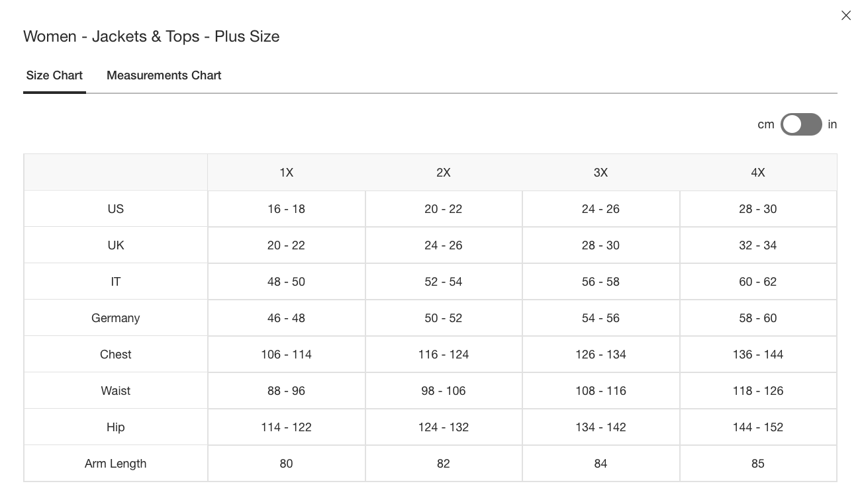The height and width of the screenshot is (504, 862).
Task: Select the 4X size column header
Action: (x=758, y=173)
